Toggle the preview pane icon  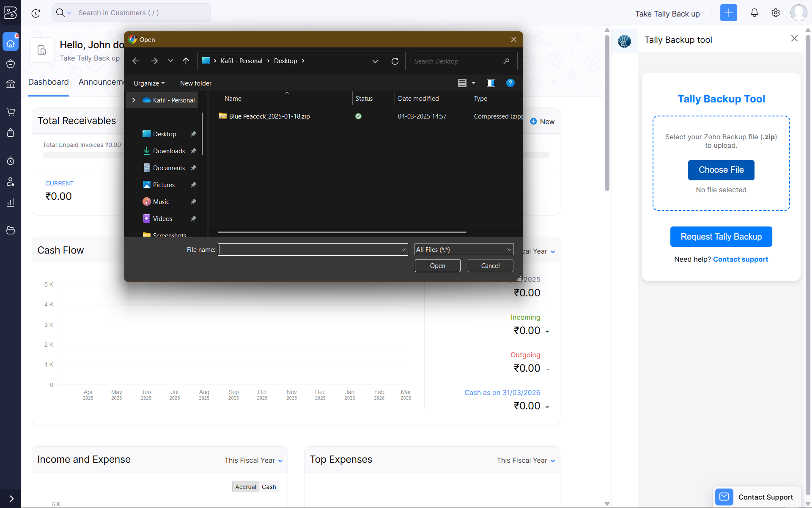(491, 83)
